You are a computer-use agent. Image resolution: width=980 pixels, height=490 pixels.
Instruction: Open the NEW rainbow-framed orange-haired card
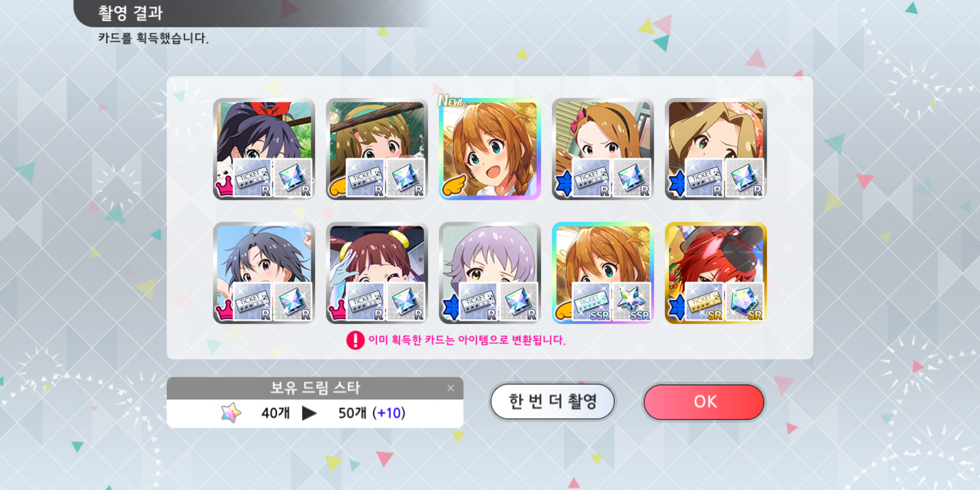490,149
